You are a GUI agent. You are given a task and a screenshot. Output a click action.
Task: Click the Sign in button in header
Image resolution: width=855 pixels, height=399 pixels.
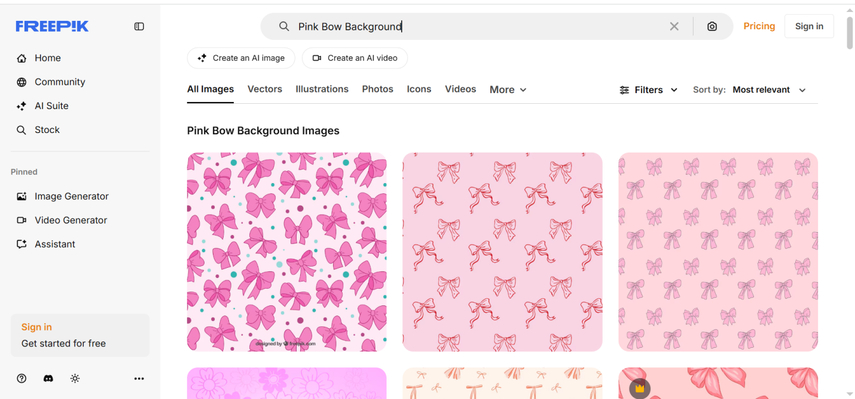coord(809,26)
